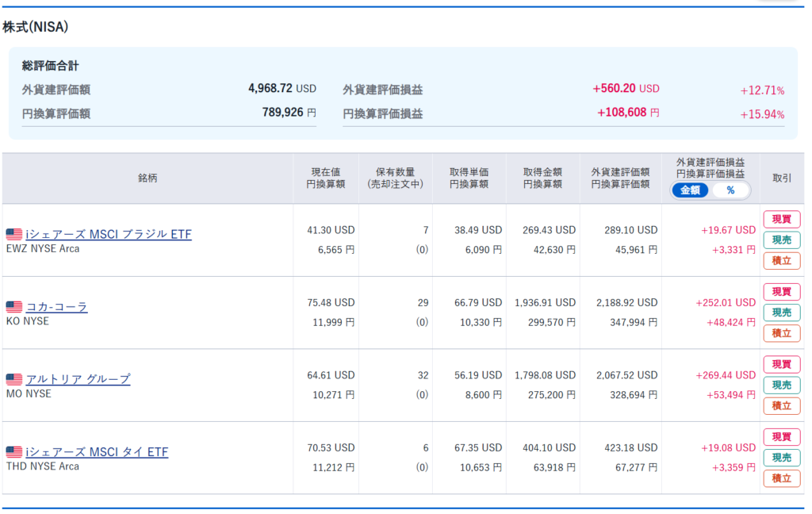Open the iシェアーズ MSCI ブラジル ETF link
Image resolution: width=812 pixels, height=514 pixels.
tap(109, 234)
